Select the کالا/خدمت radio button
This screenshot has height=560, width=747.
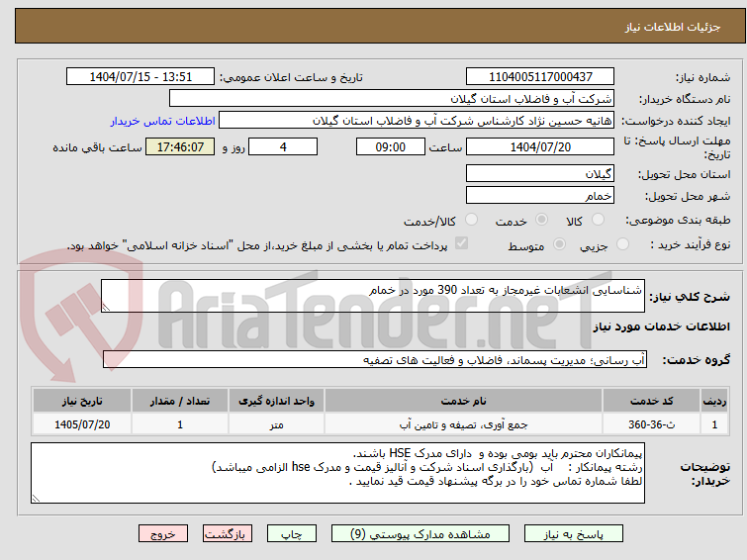point(471,220)
